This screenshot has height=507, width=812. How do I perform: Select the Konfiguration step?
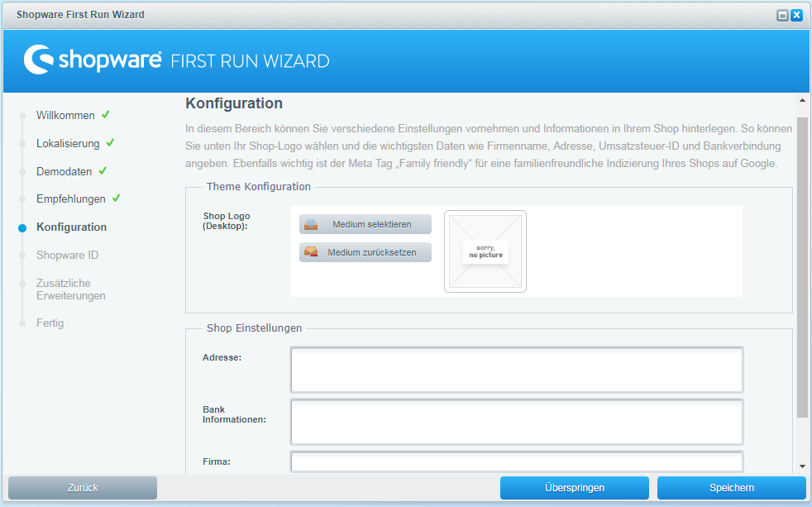pyautogui.click(x=71, y=227)
